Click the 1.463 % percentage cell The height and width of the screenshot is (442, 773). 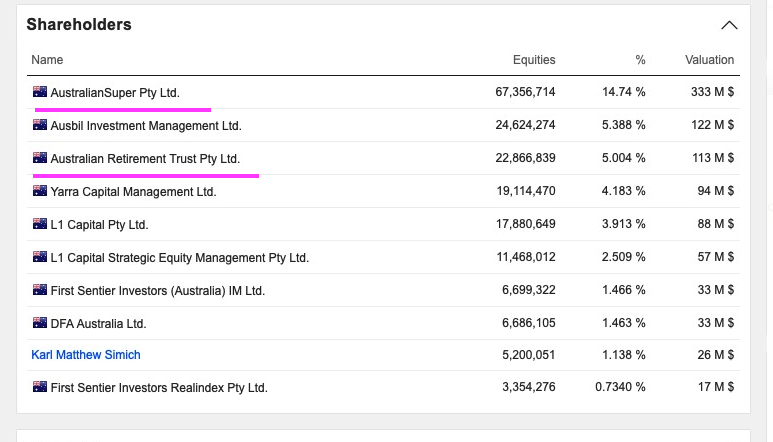point(624,323)
